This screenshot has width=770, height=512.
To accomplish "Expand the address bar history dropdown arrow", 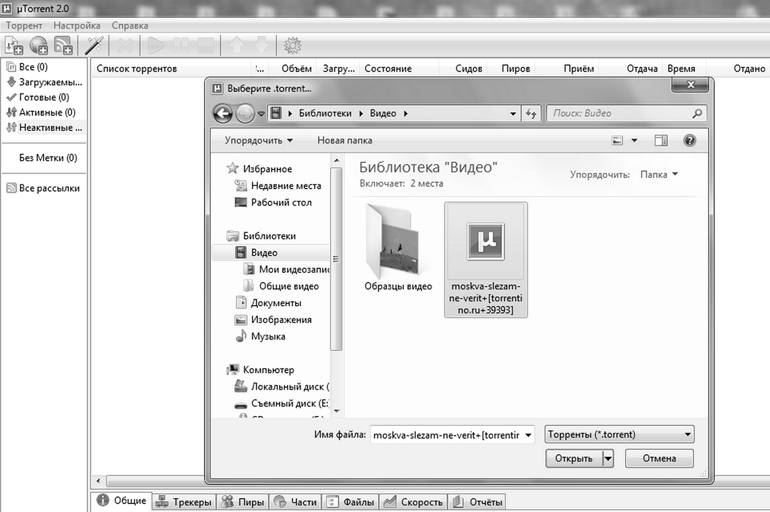I will coord(513,113).
